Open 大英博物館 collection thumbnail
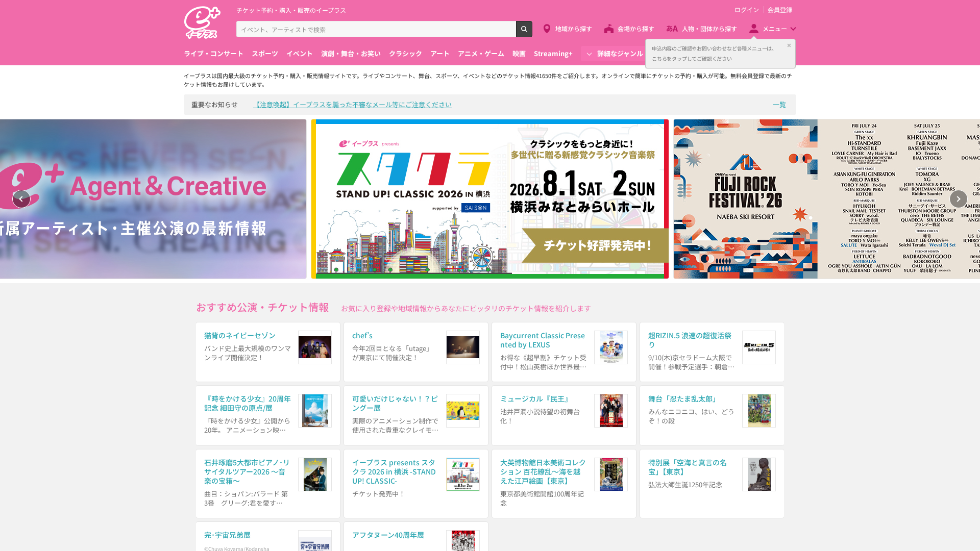 [x=611, y=474]
